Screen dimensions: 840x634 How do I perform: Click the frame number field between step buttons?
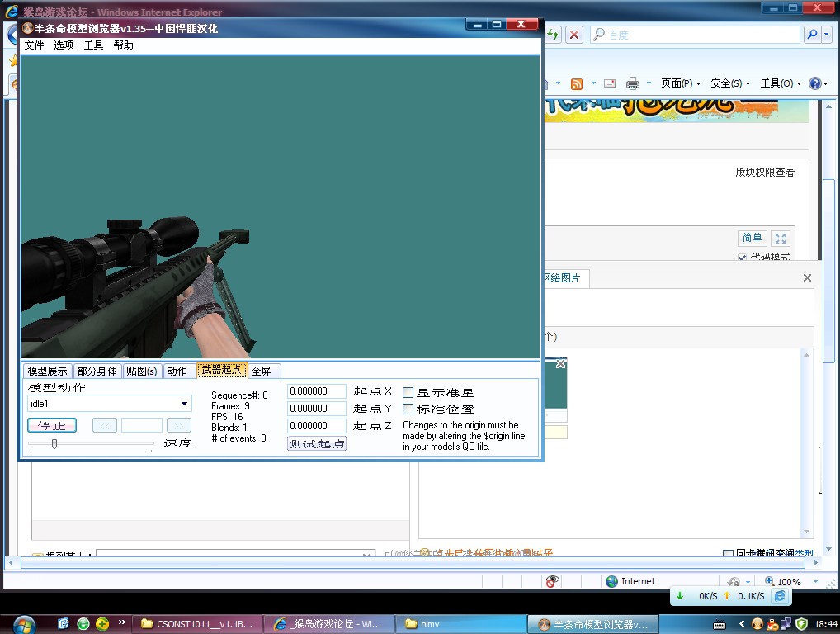(x=141, y=425)
